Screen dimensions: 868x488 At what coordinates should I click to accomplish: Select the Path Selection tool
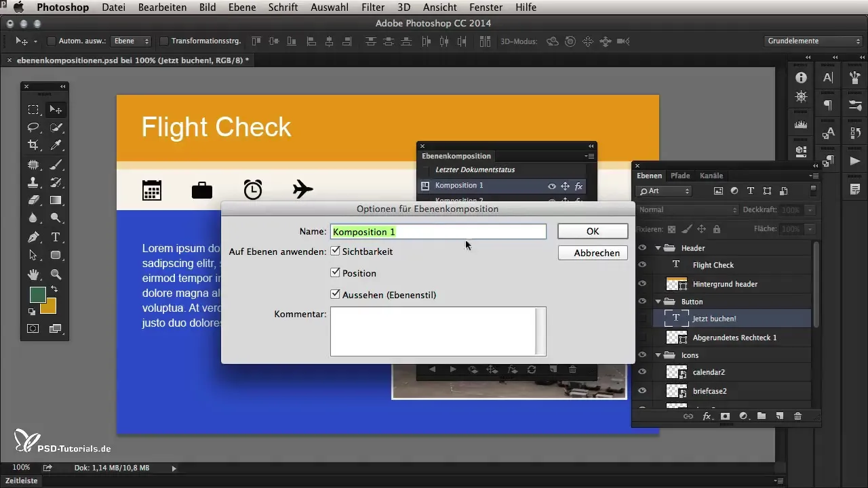[33, 256]
